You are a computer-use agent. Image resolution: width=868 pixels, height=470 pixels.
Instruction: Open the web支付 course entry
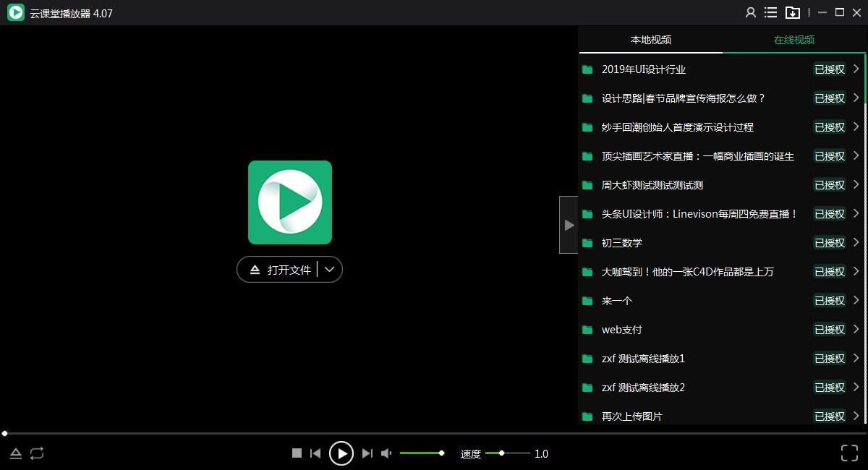tap(622, 330)
